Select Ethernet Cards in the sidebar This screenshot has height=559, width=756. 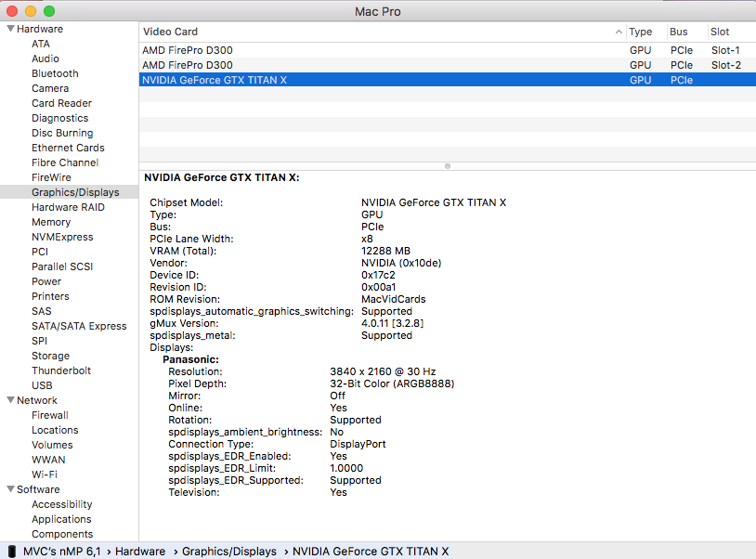tap(68, 148)
